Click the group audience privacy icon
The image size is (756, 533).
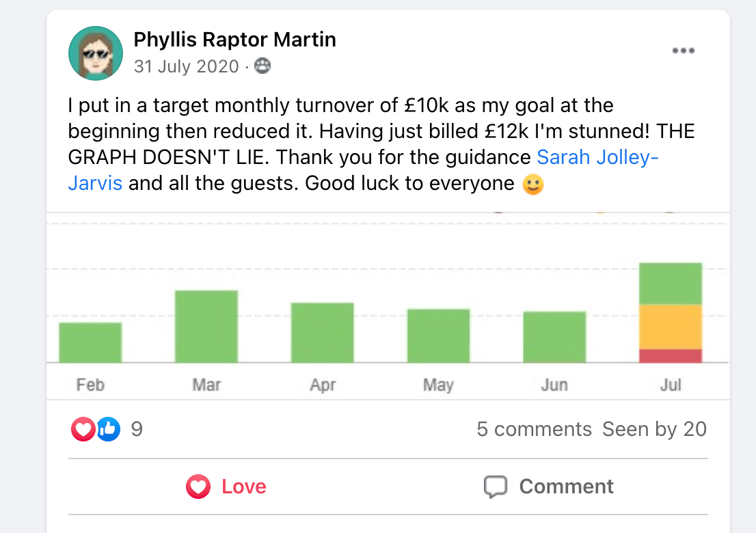click(x=262, y=66)
